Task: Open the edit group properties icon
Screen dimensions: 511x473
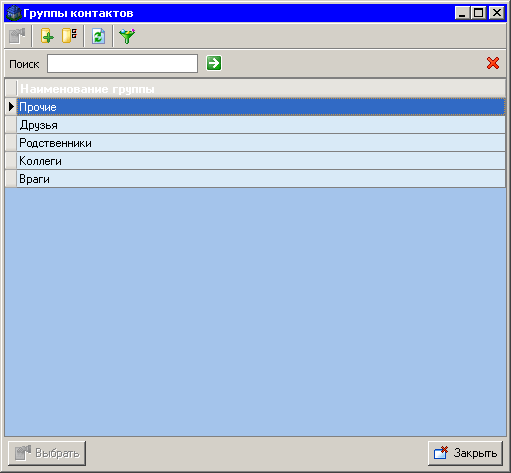Action: click(x=70, y=36)
